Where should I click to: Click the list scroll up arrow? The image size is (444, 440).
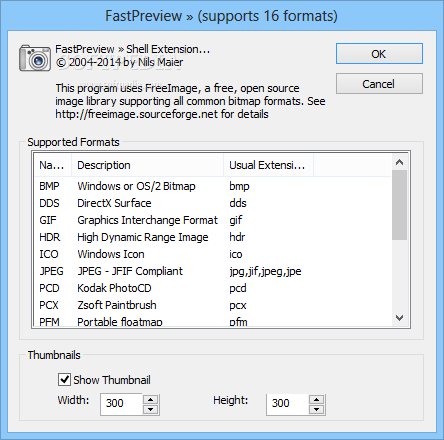coord(399,162)
